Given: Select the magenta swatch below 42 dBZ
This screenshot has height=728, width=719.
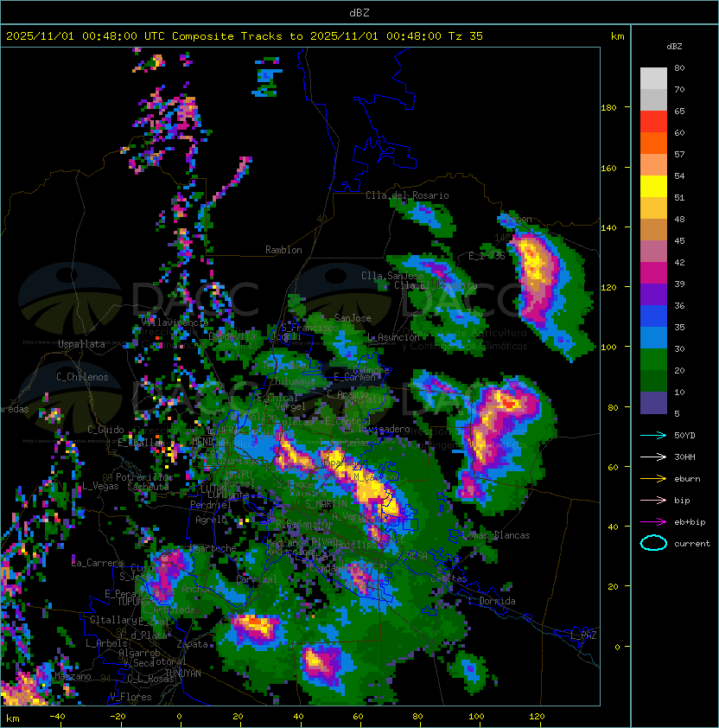Looking at the screenshot, I should pyautogui.click(x=653, y=272).
